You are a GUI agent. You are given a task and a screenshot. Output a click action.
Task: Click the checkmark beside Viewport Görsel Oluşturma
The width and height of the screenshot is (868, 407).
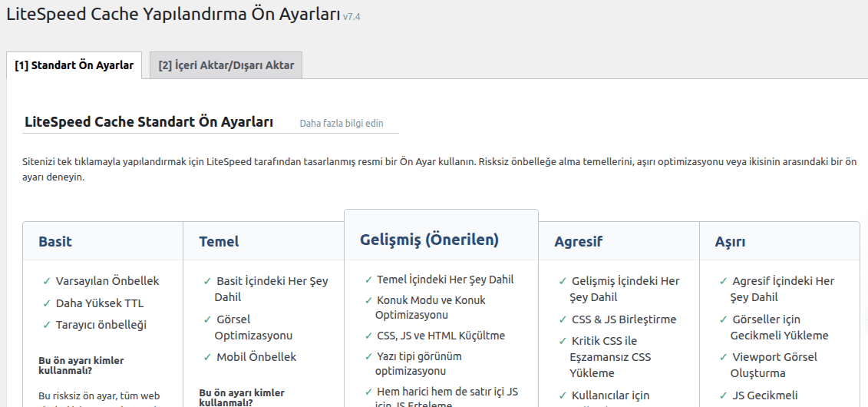coord(723,357)
